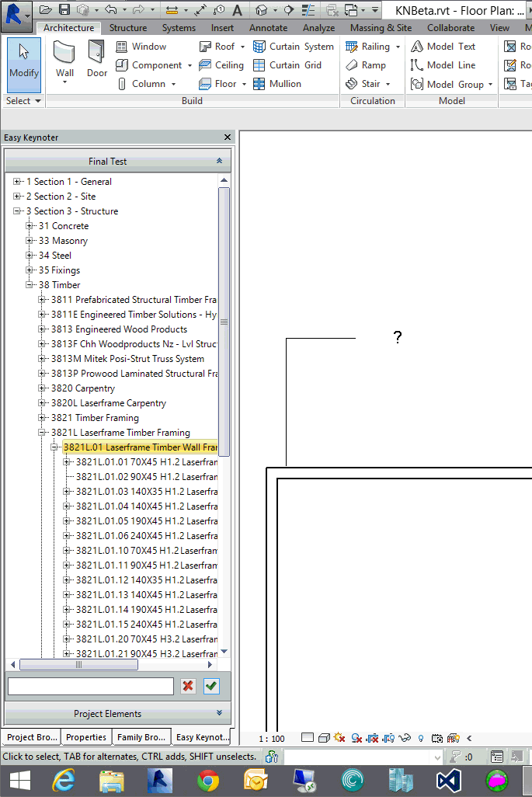Close the Easy Keynoter panel

[227, 137]
